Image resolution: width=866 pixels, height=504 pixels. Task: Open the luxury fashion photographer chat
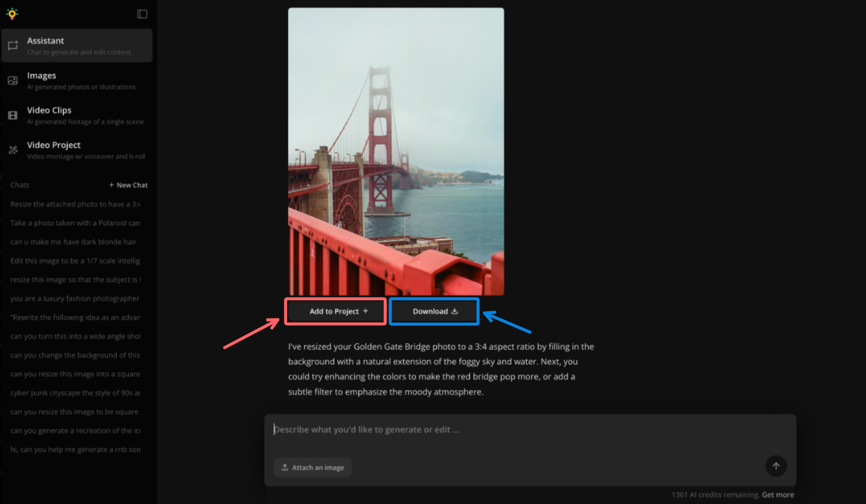tap(74, 298)
